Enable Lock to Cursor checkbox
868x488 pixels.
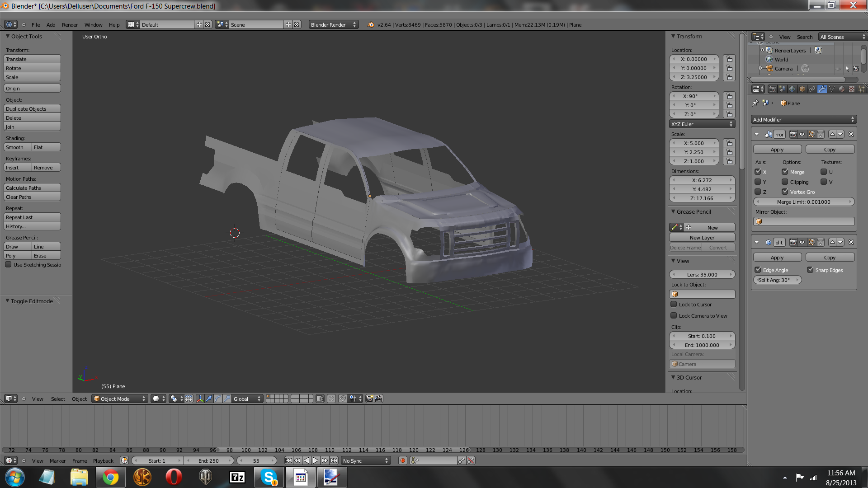(674, 304)
